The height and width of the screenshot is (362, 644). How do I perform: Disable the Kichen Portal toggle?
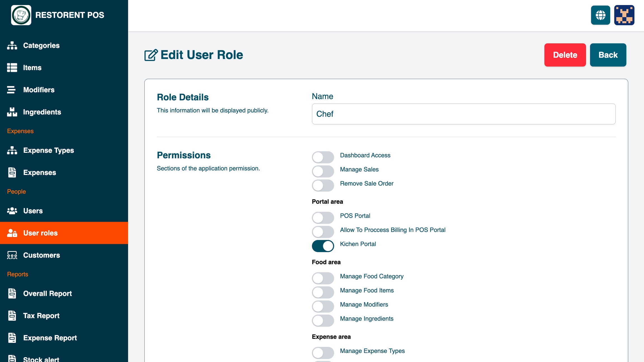coord(323,246)
